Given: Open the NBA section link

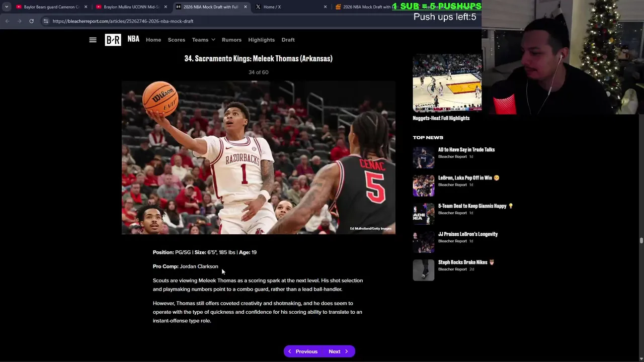Looking at the screenshot, I should (133, 39).
